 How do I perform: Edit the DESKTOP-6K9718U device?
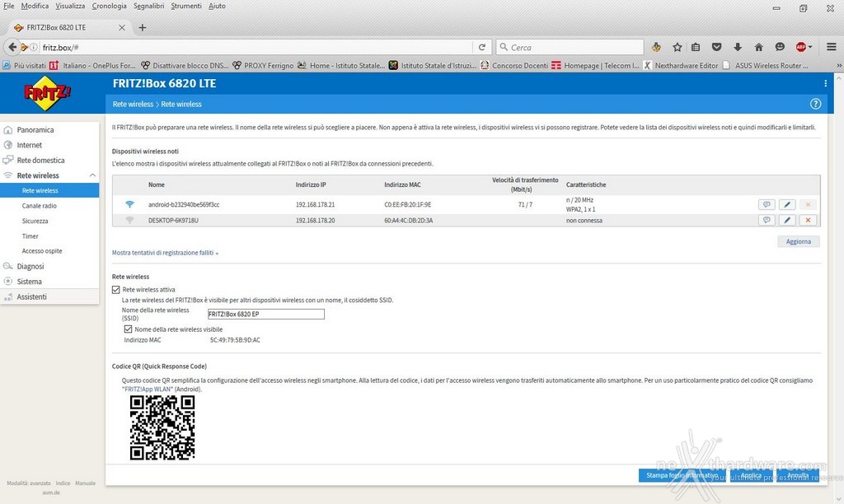[787, 220]
